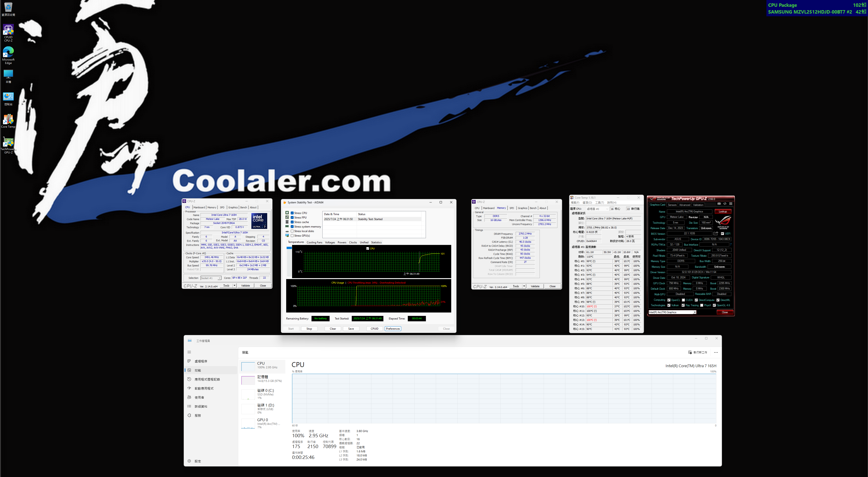Click the AIDA64 flame icon in title bar

click(285, 202)
